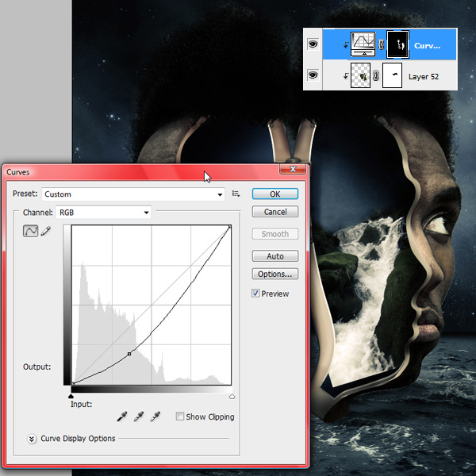Select the top-right curve endpoint
The width and height of the screenshot is (476, 476).
[x=230, y=227]
